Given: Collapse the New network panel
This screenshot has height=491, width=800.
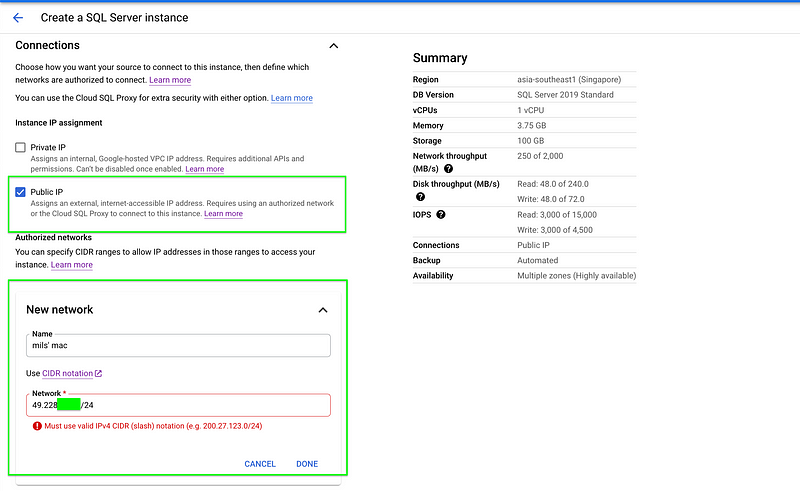Looking at the screenshot, I should coord(323,310).
